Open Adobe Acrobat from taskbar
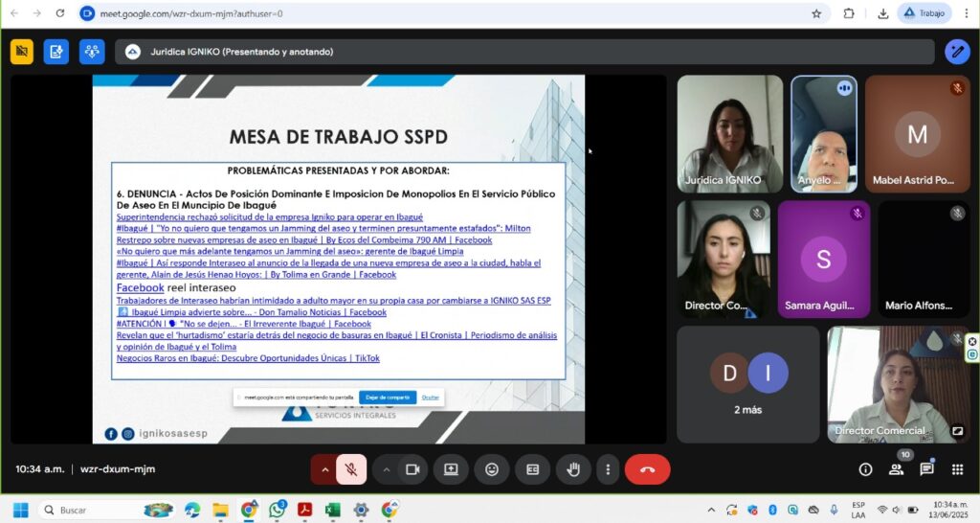 point(304,511)
